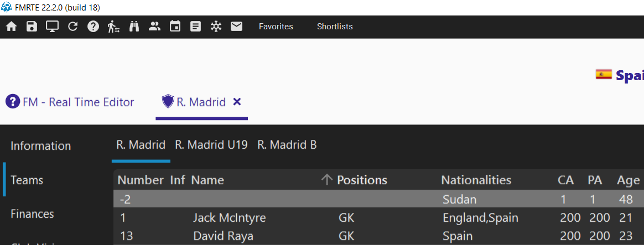644x245 pixels.
Task: Open the people group icon
Action: (154, 27)
